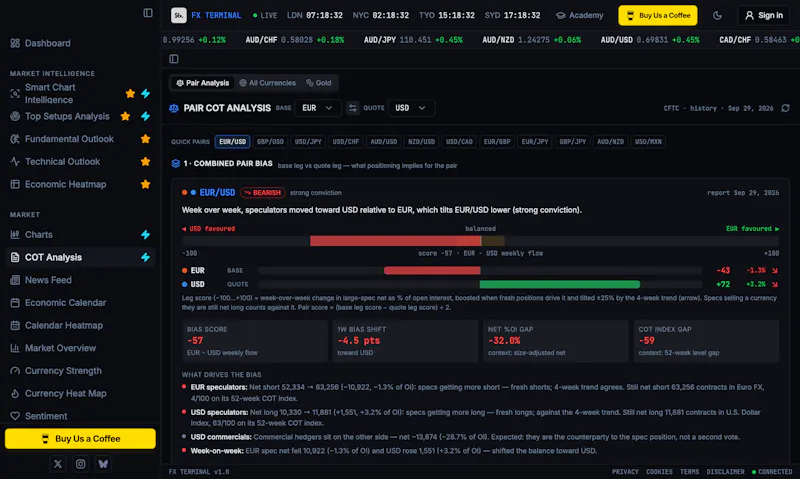Open Calendar Heatmap in the sidebar

point(80,325)
